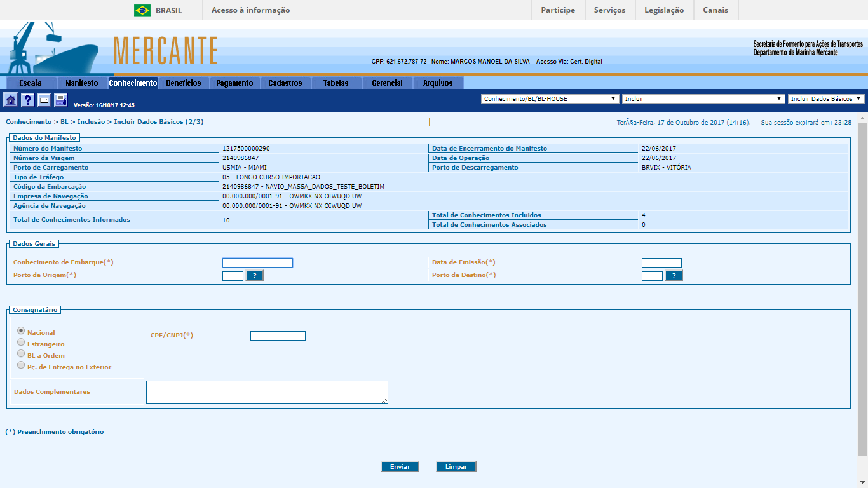Click the USMIA - MIAMI port value
Image resolution: width=868 pixels, height=488 pixels.
[245, 168]
